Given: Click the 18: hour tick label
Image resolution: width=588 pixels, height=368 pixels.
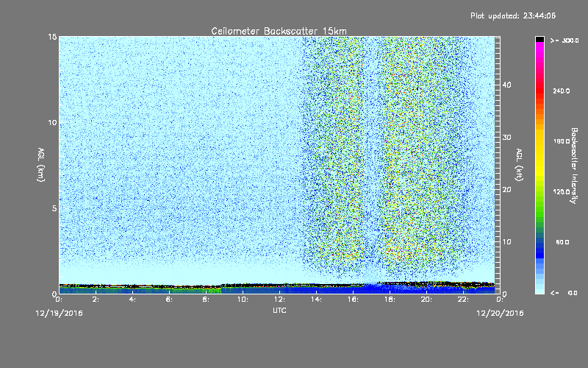Looking at the screenshot, I should (x=390, y=300).
